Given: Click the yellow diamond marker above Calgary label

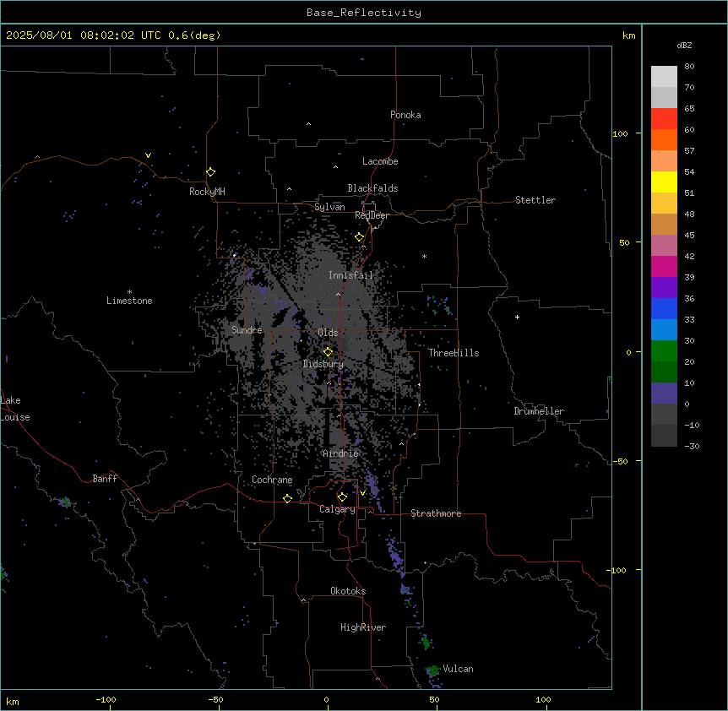Looking at the screenshot, I should pos(342,497).
